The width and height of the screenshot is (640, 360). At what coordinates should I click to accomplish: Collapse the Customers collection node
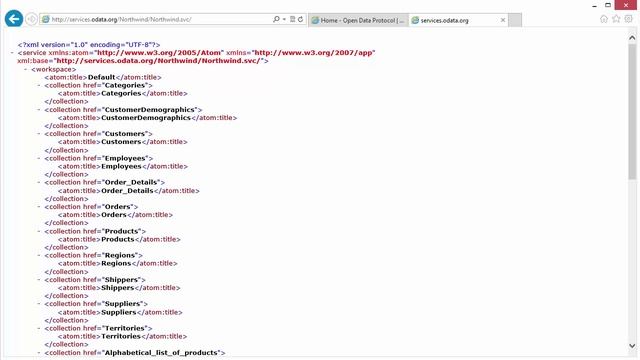pos(39,133)
